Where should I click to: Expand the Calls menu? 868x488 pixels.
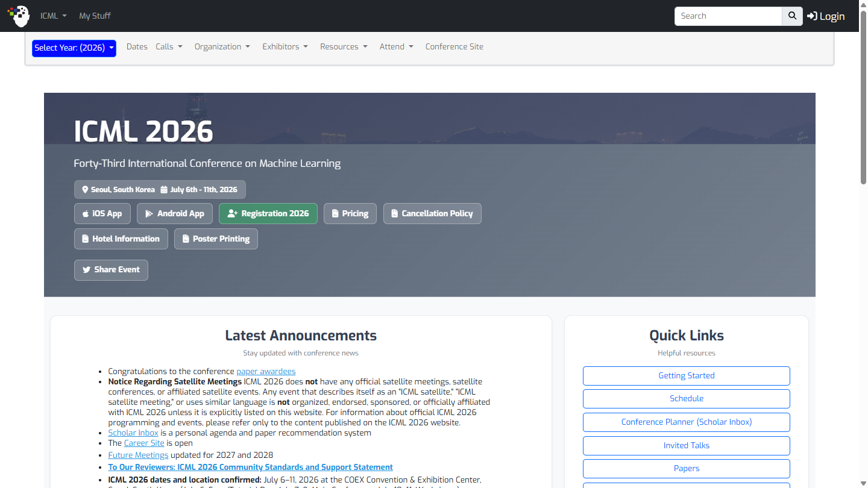pyautogui.click(x=169, y=46)
